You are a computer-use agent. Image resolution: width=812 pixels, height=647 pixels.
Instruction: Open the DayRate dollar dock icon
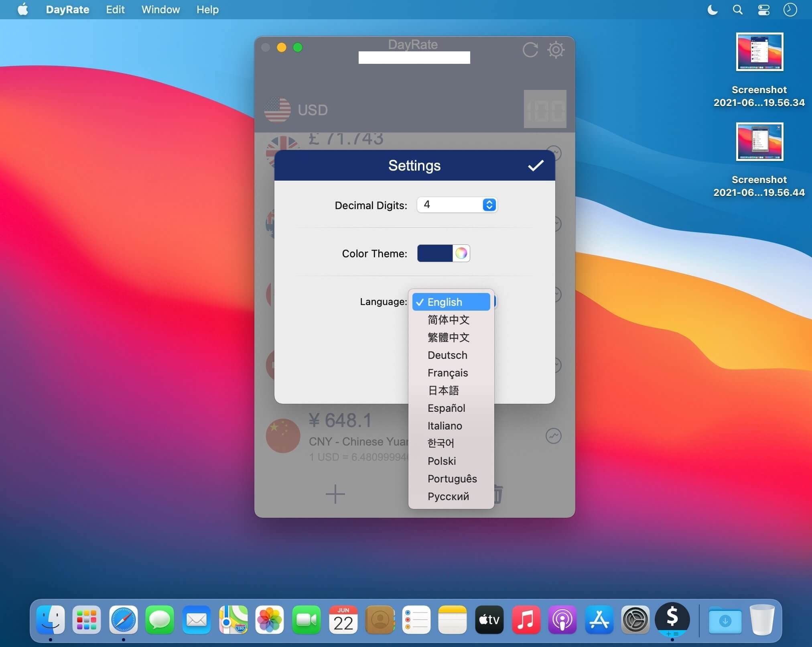pyautogui.click(x=672, y=619)
